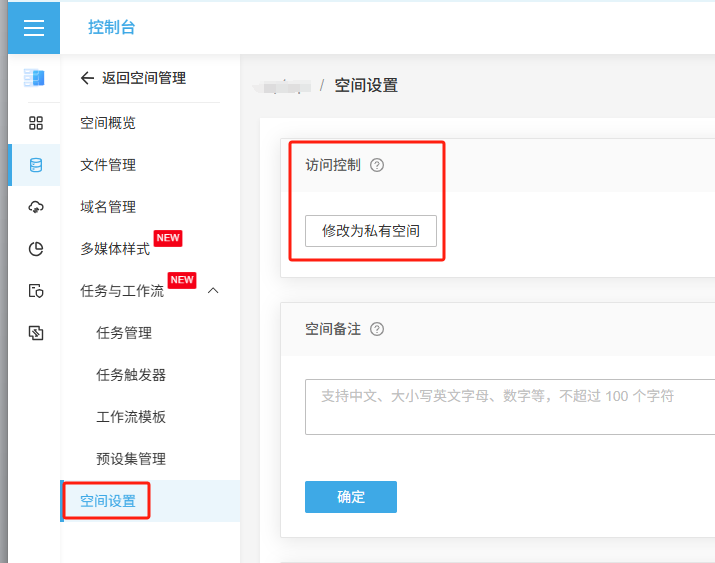This screenshot has width=715, height=563.
Task: Select the blurred bucket name in the breadcrumb
Action: [x=283, y=86]
